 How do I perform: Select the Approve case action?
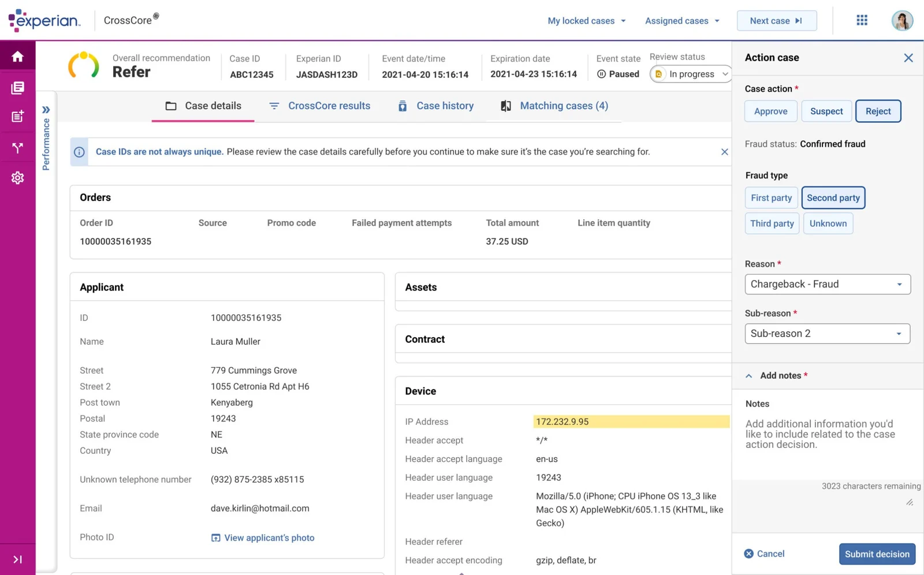click(x=771, y=111)
